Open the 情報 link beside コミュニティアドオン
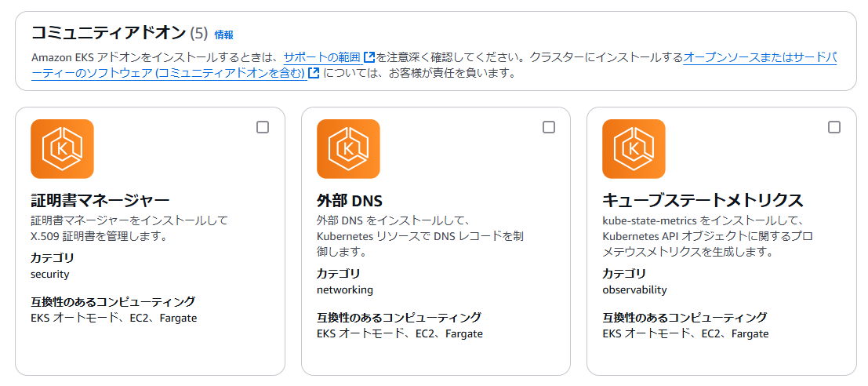This screenshot has height=386, width=868. (x=223, y=35)
